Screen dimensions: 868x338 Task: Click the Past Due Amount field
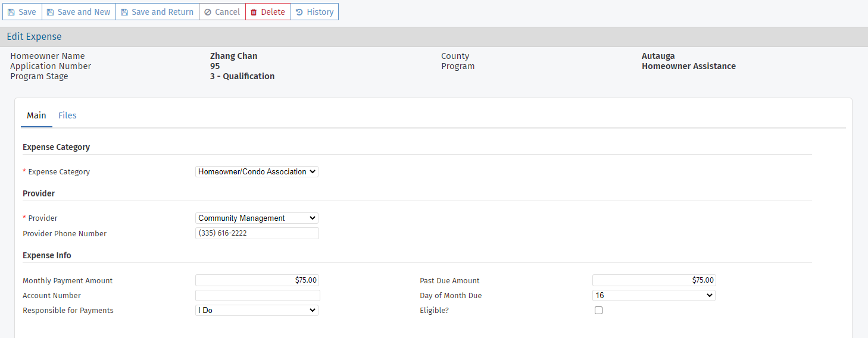[x=654, y=280]
